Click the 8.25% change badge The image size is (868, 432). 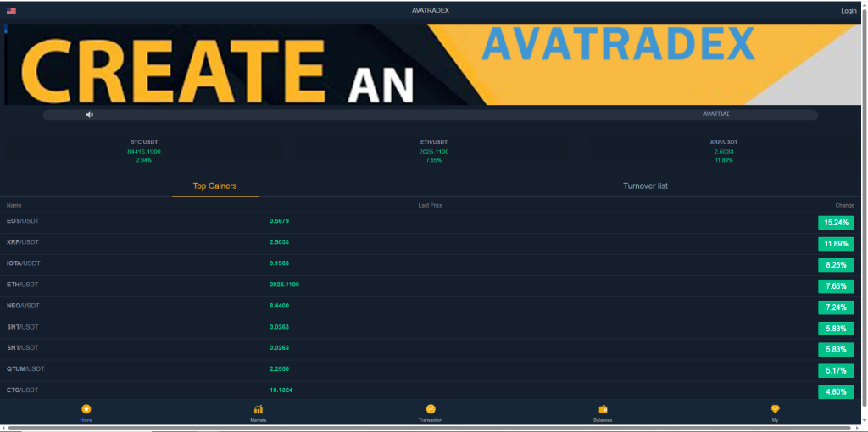(836, 265)
